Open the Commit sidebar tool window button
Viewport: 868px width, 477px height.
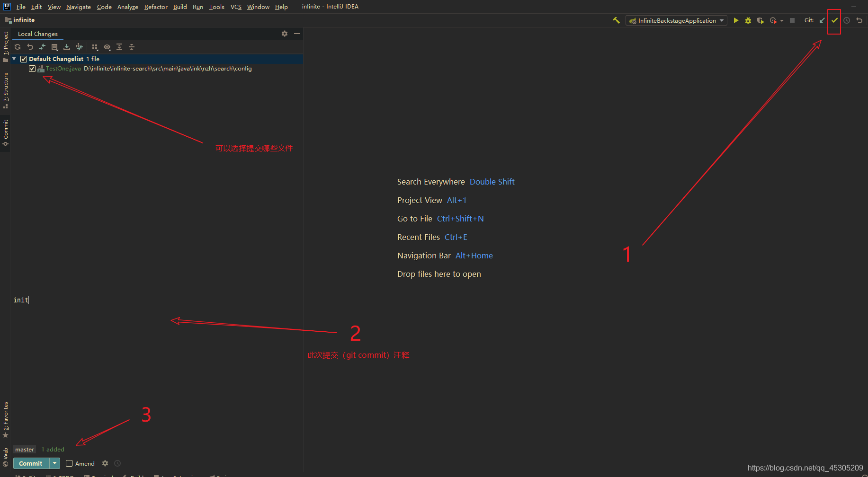click(x=5, y=132)
